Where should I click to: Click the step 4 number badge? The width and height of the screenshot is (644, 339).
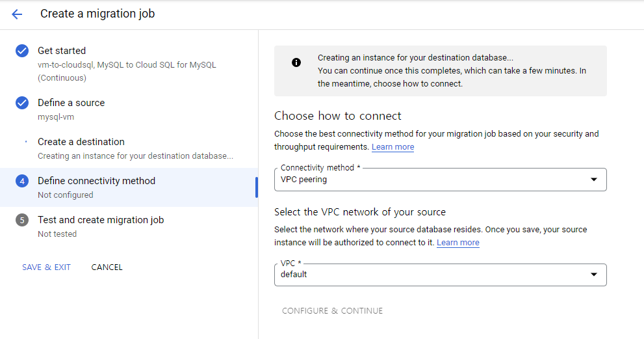tap(22, 181)
